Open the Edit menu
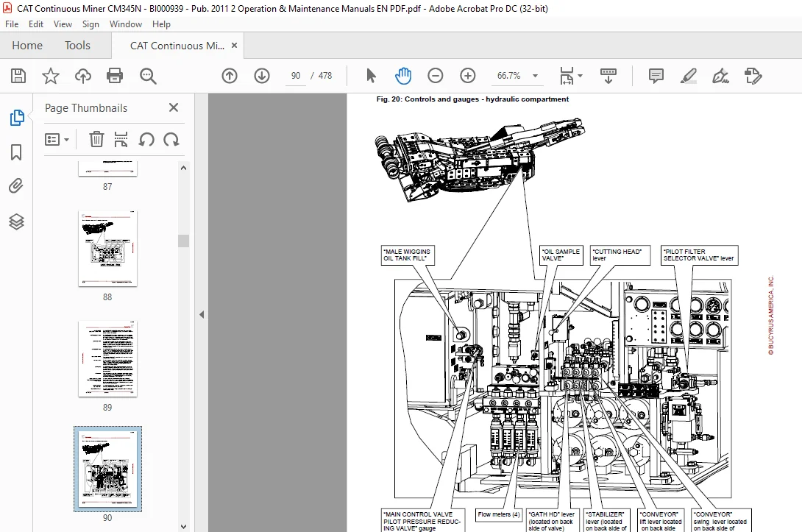802x532 pixels. click(x=36, y=24)
